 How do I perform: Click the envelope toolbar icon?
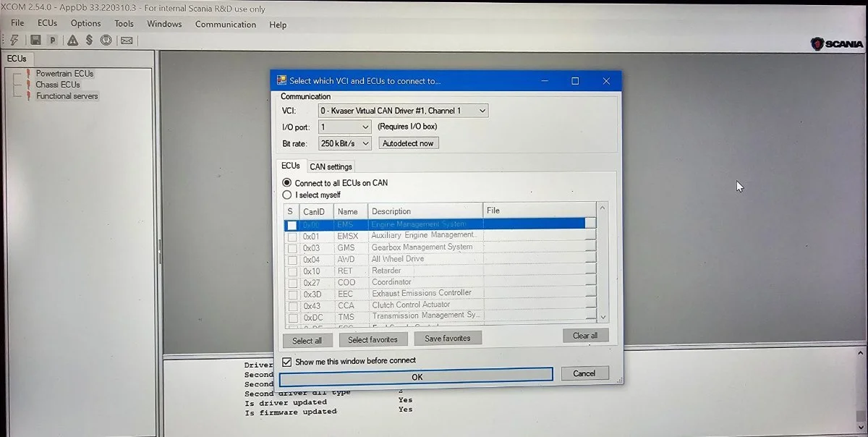tap(127, 41)
